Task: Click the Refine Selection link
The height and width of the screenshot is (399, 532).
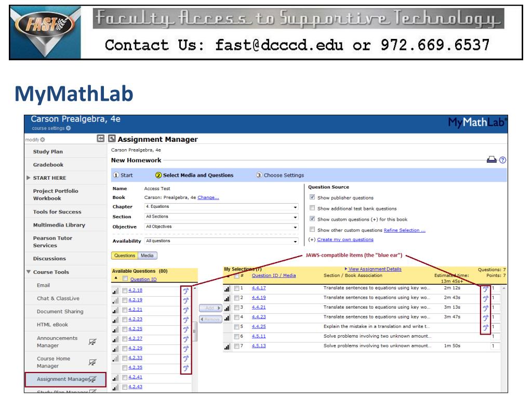Action: 404,230
